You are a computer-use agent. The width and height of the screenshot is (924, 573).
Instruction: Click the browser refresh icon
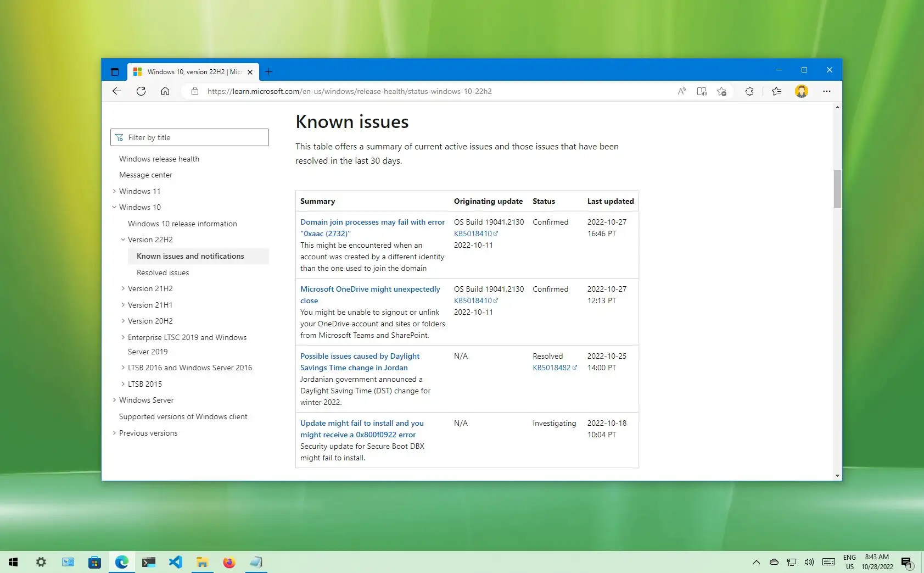point(141,91)
